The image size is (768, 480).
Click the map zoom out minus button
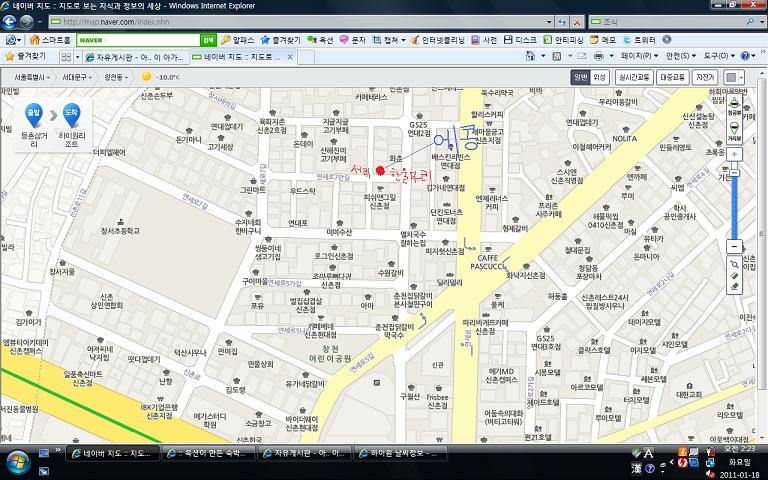click(734, 246)
